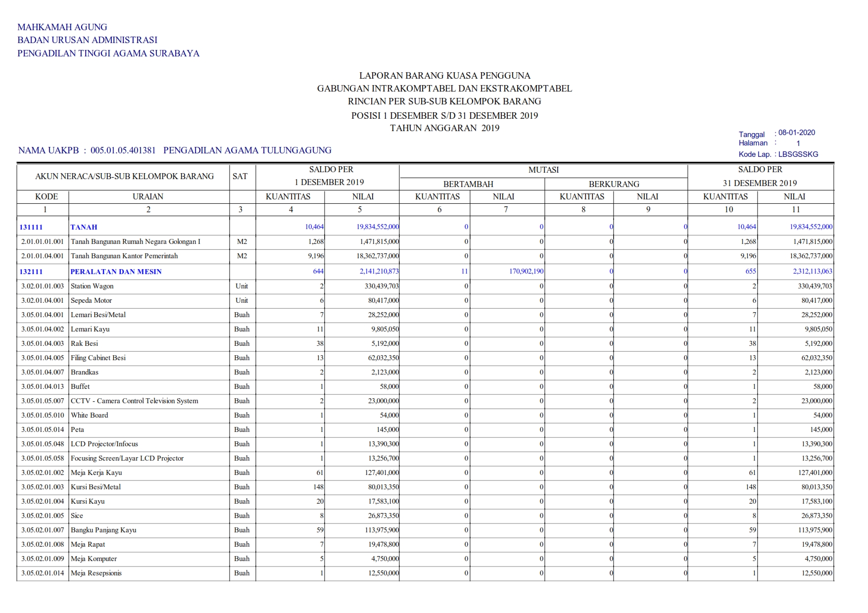Select the BERKURANG sub-header
Image resolution: width=868 pixels, height=613 pixels.
click(x=614, y=184)
